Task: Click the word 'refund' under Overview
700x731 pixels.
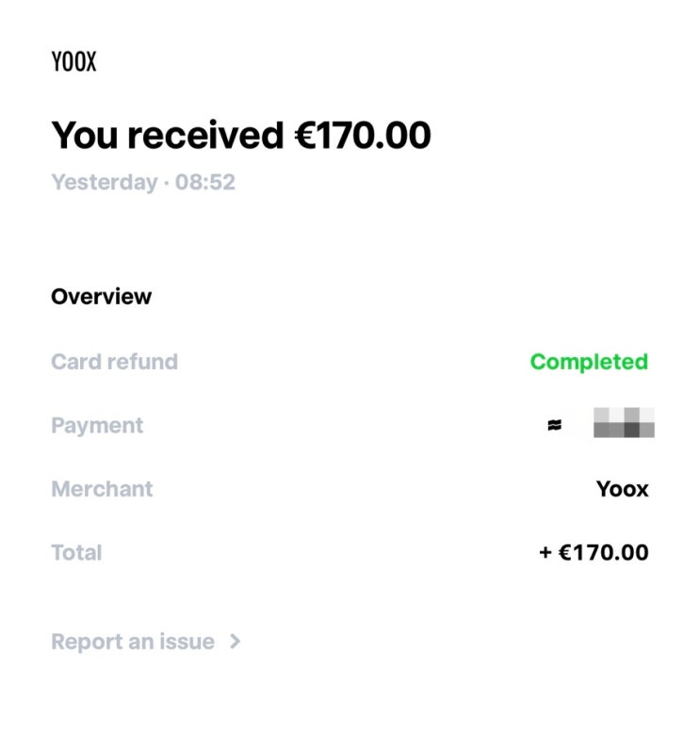Action: click(144, 362)
